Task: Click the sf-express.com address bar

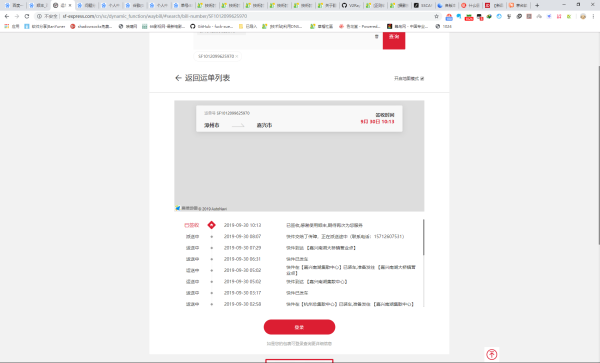Action: click(x=237, y=16)
